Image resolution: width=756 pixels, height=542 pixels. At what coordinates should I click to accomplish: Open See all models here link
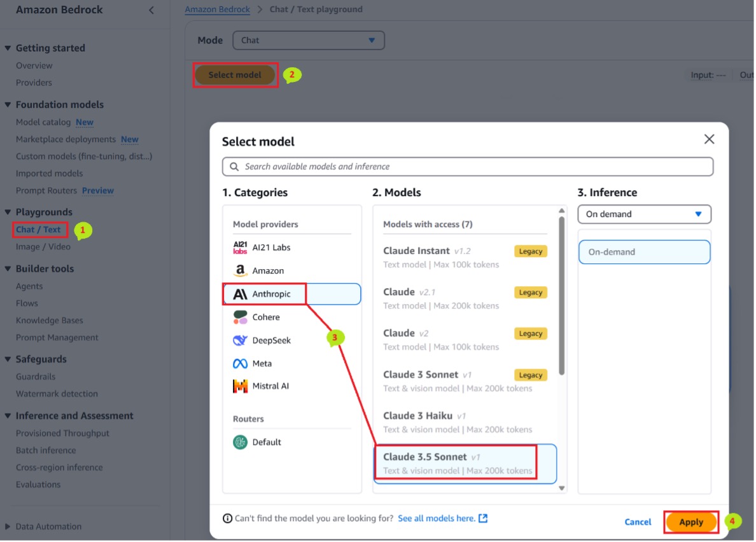pos(443,518)
